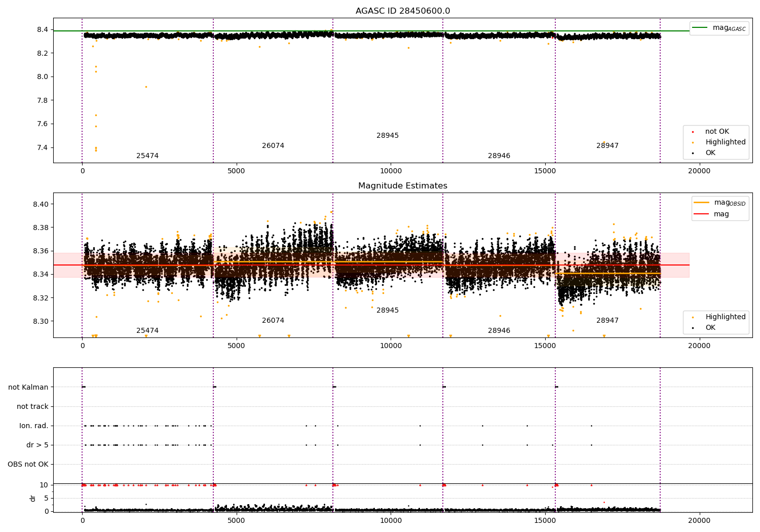Click lowest orange outlier points near 7.4 in top plot
The width and height of the screenshot is (760, 532).
tap(96, 149)
